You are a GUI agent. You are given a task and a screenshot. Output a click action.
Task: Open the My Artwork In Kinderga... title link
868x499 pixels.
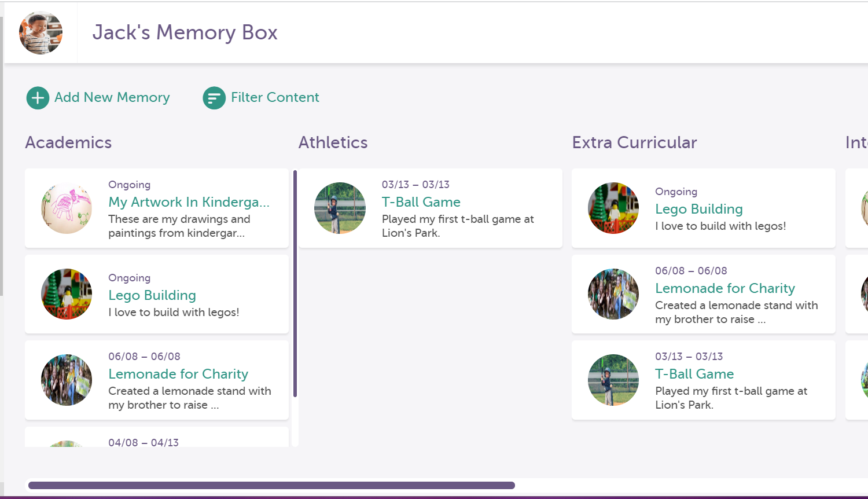click(189, 202)
